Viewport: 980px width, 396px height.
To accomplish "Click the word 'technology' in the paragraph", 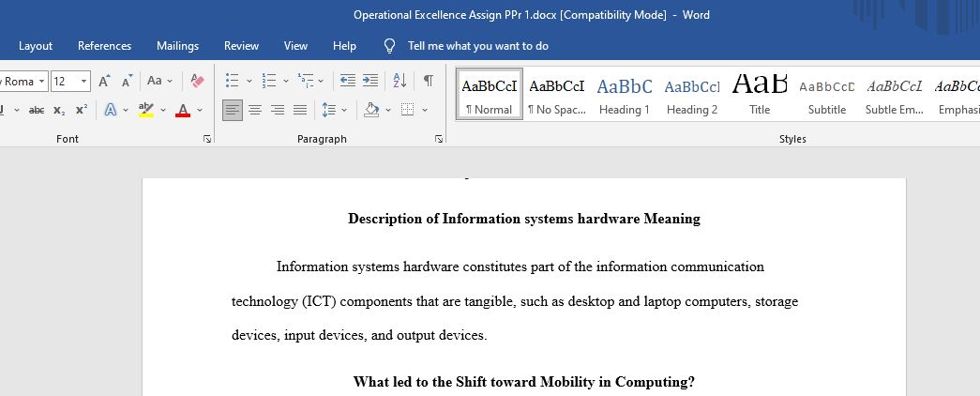I will coord(265,301).
